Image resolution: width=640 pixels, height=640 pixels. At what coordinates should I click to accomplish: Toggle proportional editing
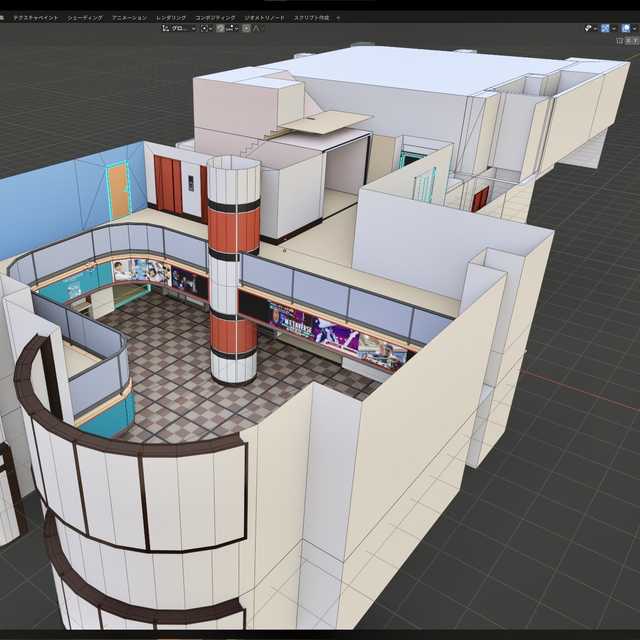click(x=246, y=29)
